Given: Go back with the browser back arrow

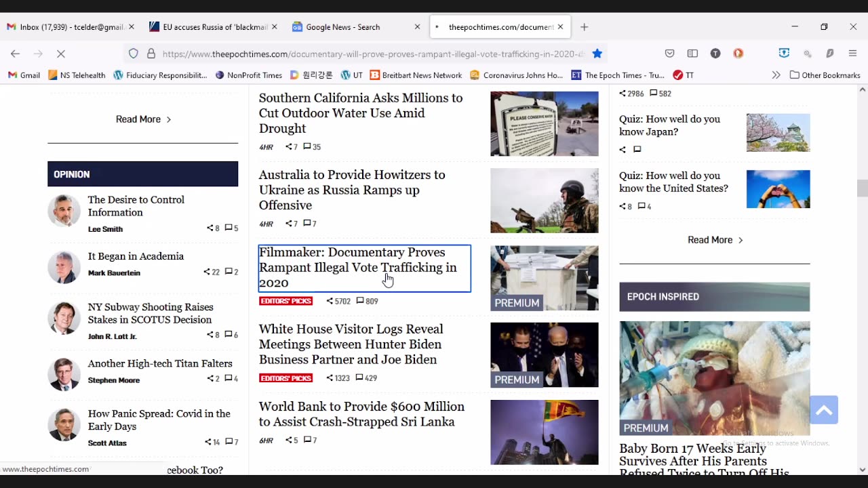Looking at the screenshot, I should pos(15,54).
